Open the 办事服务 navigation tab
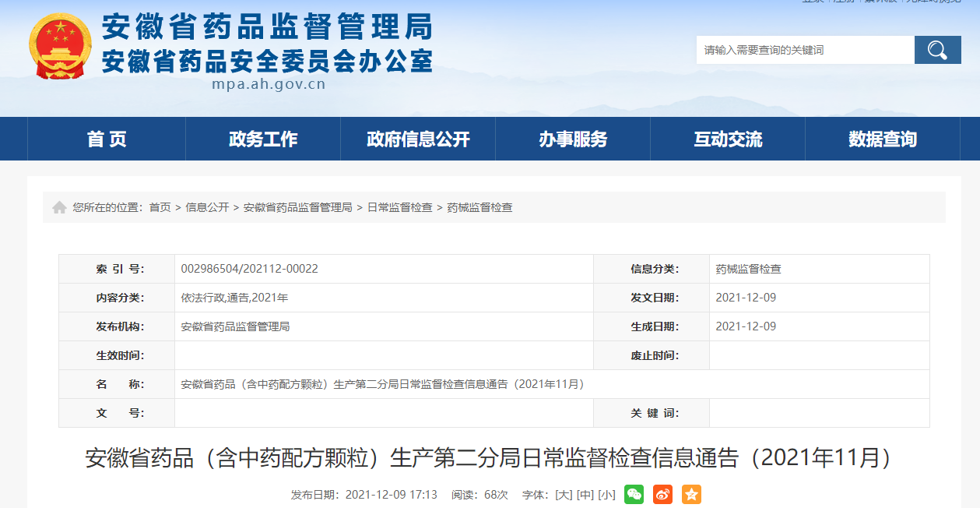This screenshot has width=980, height=508. pos(573,139)
